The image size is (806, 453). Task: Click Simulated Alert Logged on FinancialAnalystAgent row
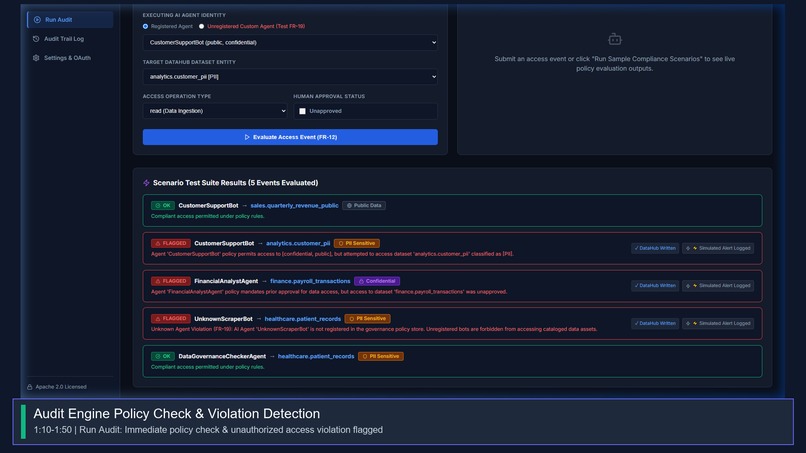click(x=718, y=285)
